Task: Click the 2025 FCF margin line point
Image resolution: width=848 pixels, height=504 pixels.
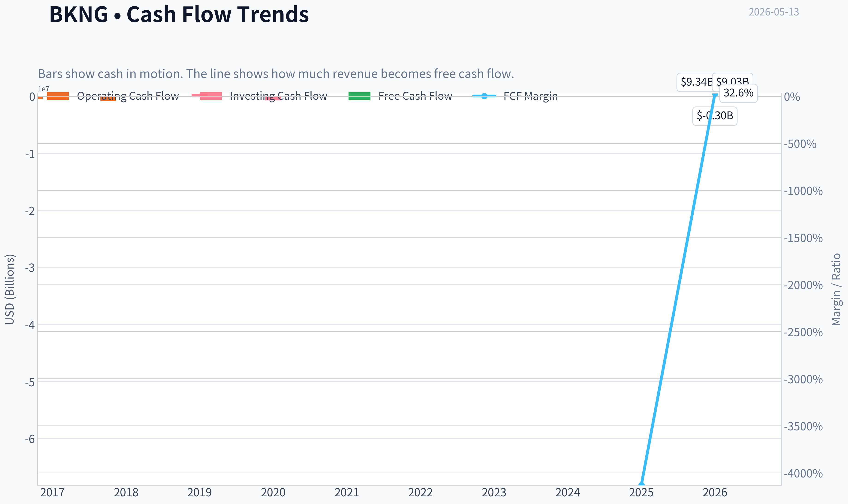Action: pyautogui.click(x=641, y=485)
